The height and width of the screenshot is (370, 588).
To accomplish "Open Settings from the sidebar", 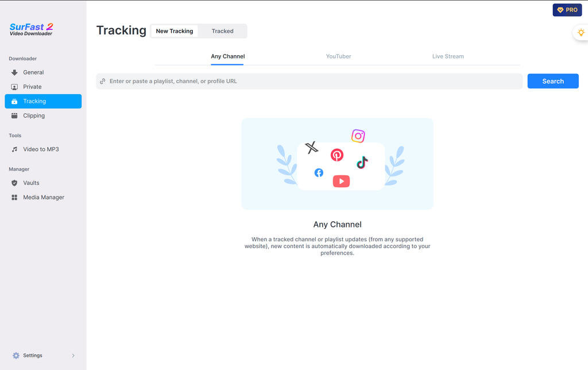I will [x=43, y=356].
